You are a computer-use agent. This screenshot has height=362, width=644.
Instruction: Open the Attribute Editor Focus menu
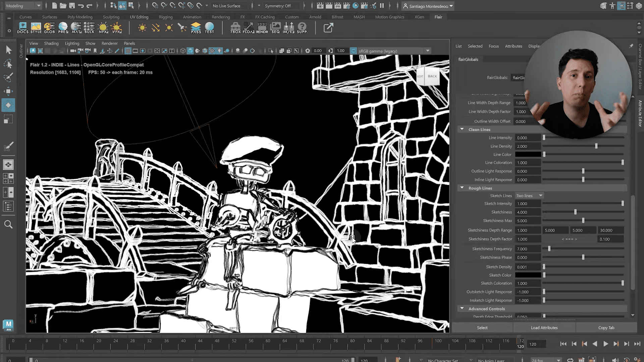[494, 46]
